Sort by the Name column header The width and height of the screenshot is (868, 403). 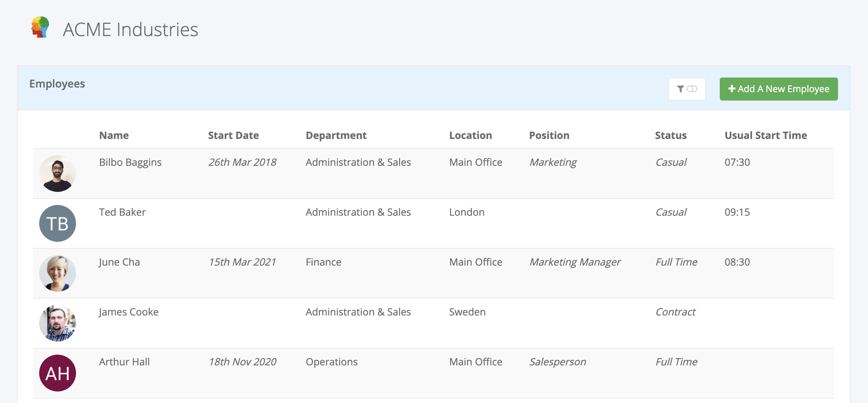pyautogui.click(x=114, y=135)
